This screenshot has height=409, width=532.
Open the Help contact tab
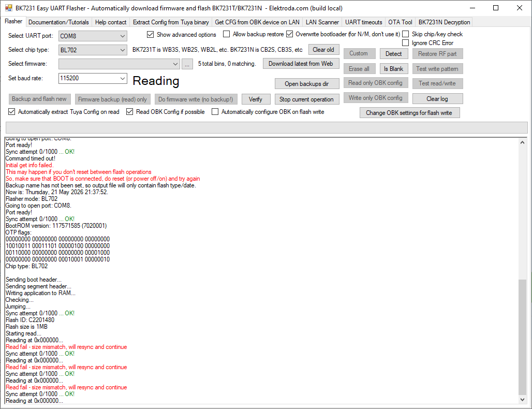111,22
